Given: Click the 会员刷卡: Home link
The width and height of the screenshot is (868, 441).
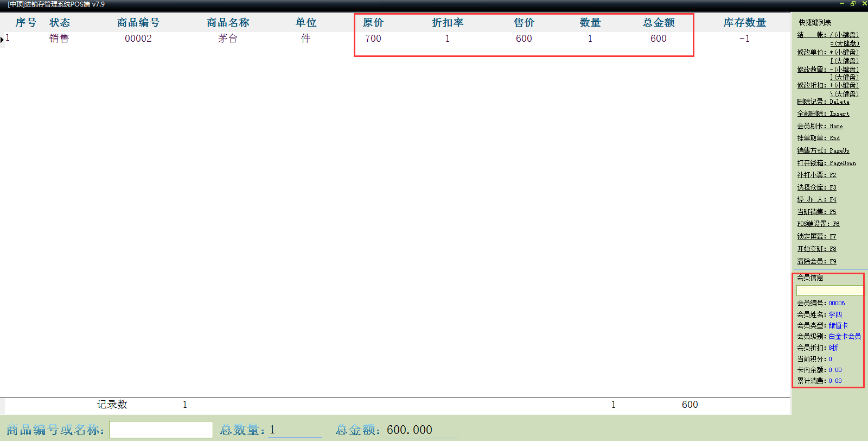Looking at the screenshot, I should 820,126.
